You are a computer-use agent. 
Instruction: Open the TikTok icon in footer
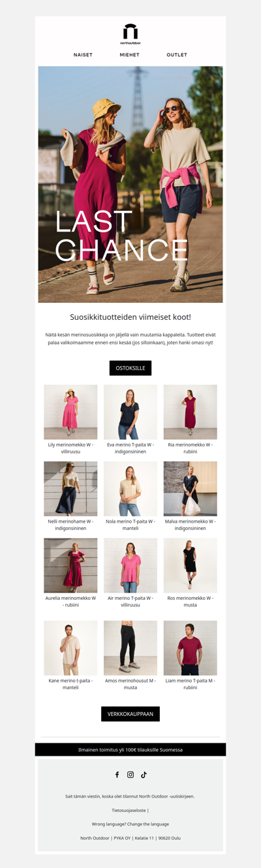[x=144, y=775]
